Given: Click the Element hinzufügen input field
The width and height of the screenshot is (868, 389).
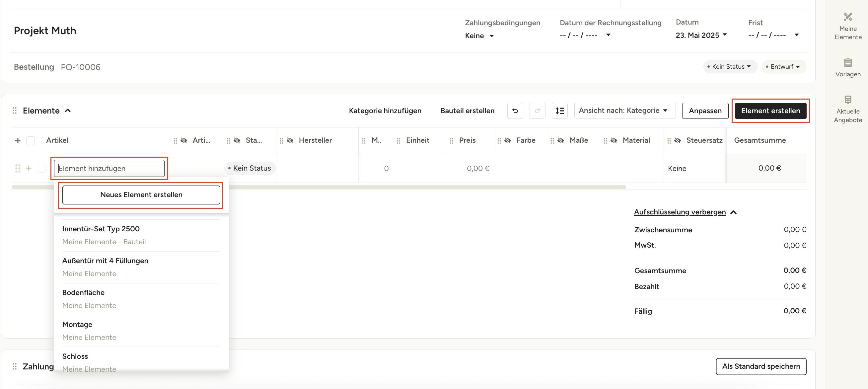Looking at the screenshot, I should click(109, 168).
